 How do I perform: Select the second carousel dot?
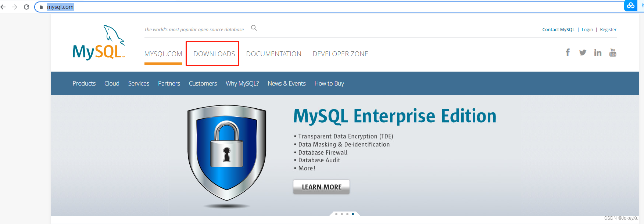[342, 214]
